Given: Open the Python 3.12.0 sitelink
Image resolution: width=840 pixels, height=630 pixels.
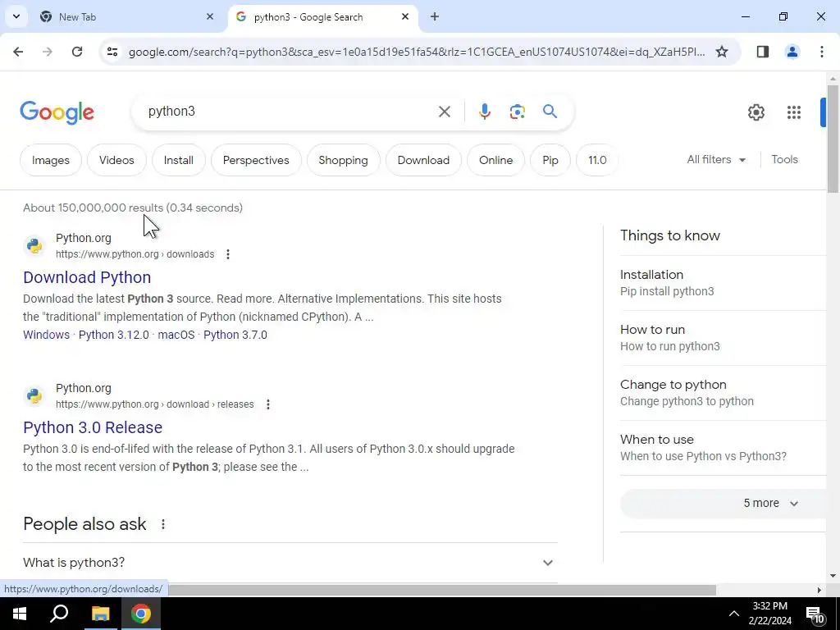Looking at the screenshot, I should [113, 335].
